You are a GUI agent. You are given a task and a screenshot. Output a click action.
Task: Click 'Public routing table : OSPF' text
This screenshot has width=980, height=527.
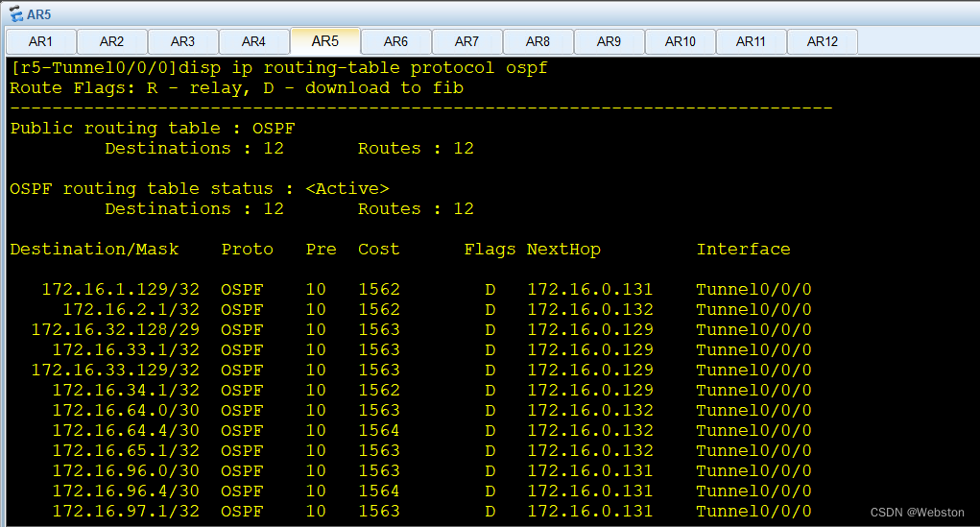pos(153,129)
